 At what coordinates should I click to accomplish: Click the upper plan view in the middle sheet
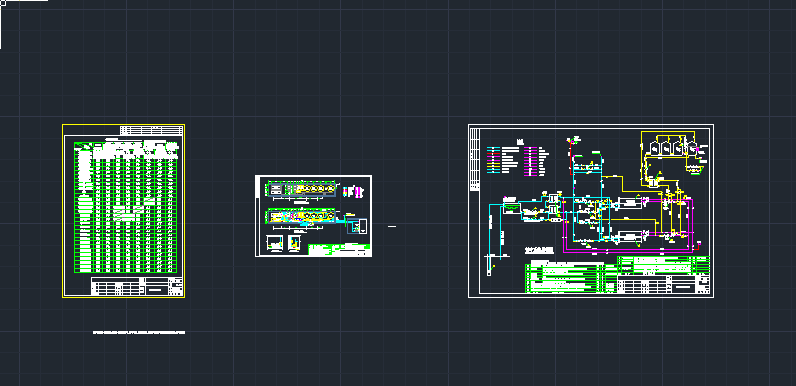click(302, 189)
